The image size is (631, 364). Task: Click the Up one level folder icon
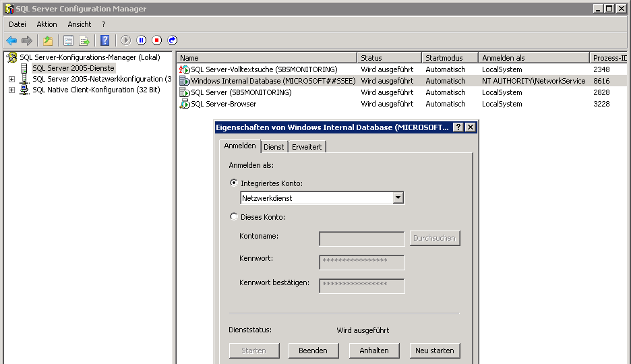tap(48, 40)
